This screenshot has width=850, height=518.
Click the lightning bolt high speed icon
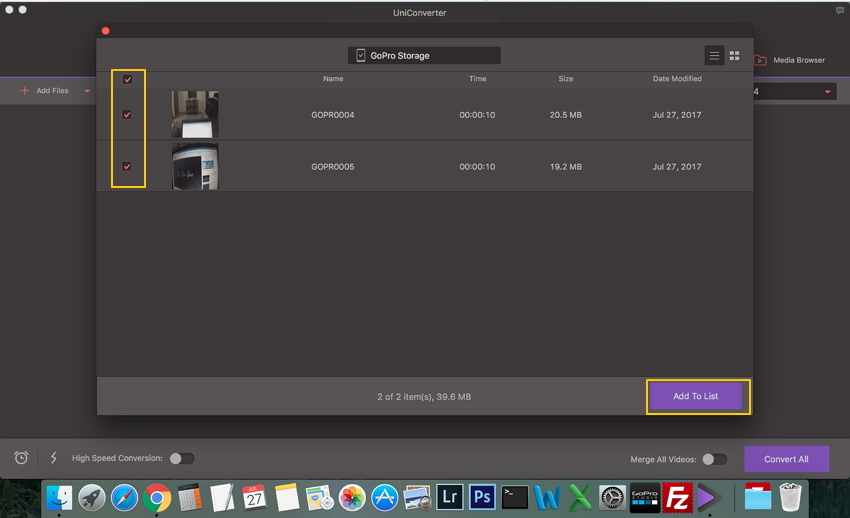click(54, 458)
